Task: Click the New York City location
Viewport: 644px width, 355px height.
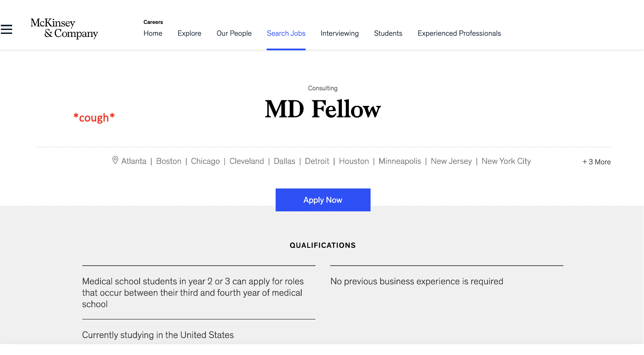Action: pos(506,161)
